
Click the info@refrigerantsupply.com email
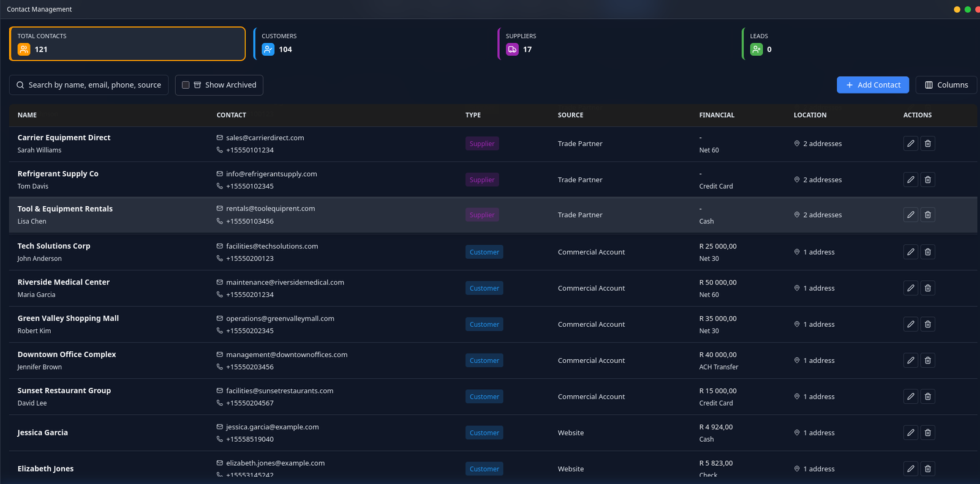pyautogui.click(x=271, y=174)
